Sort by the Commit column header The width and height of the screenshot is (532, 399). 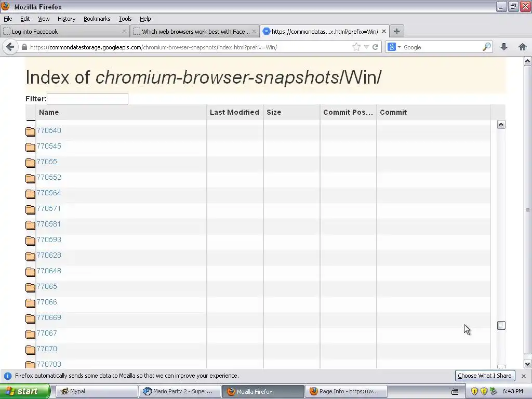point(433,112)
